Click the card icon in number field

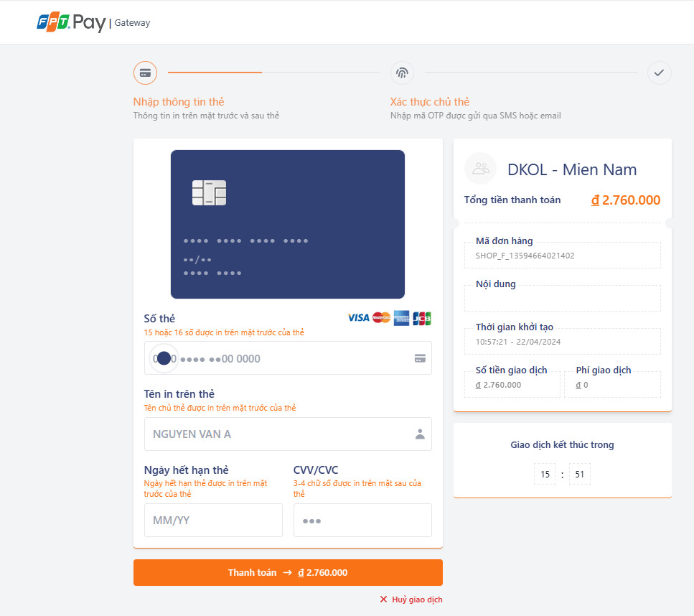[420, 358]
